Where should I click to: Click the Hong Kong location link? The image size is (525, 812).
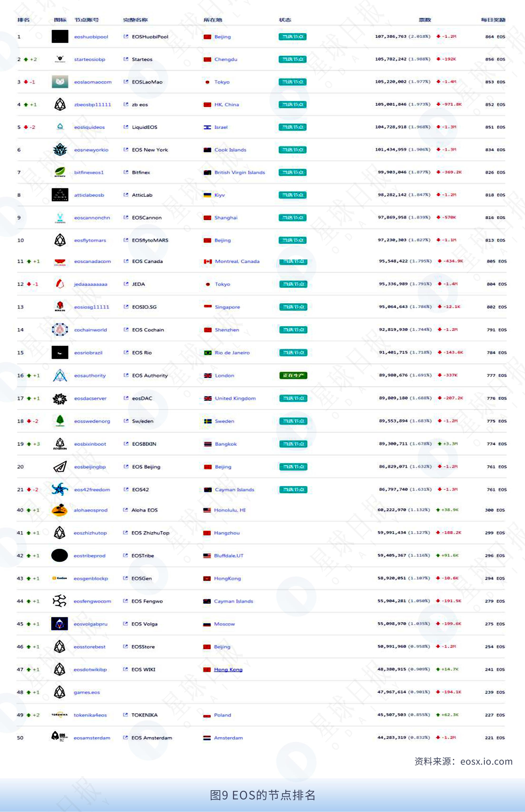pos(228,669)
